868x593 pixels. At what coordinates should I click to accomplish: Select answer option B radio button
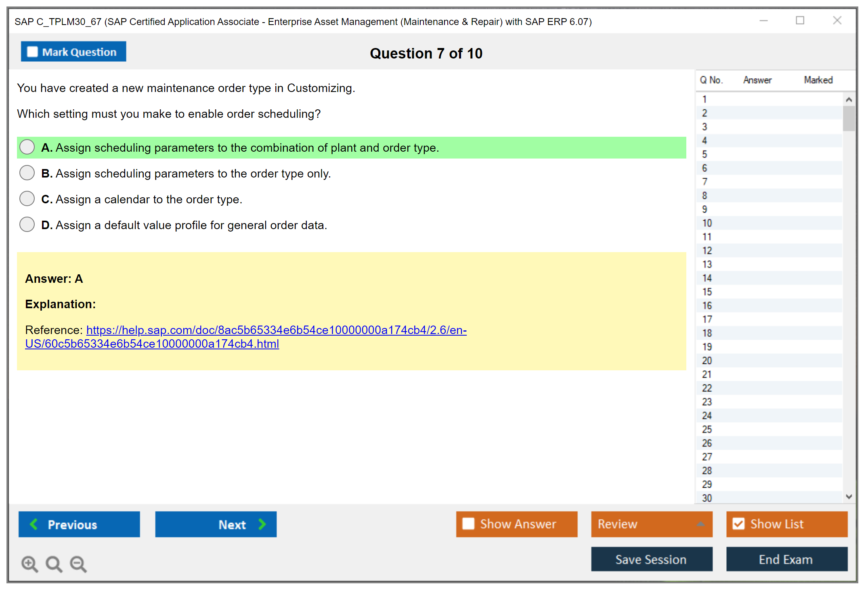[27, 173]
